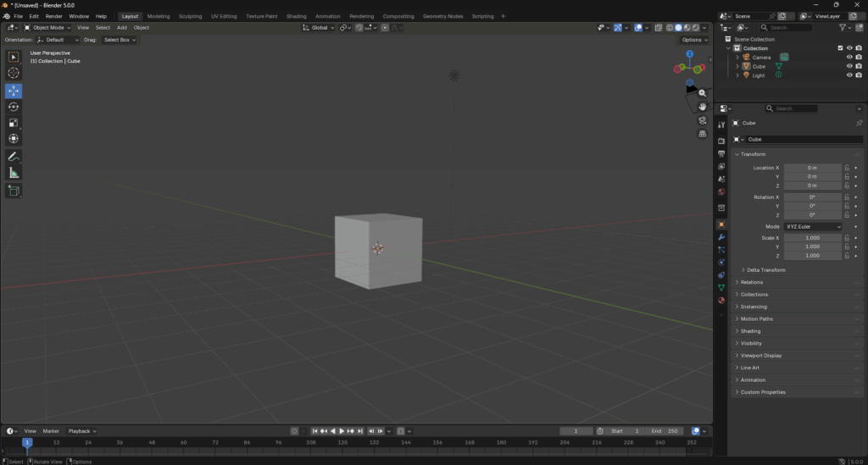Switch to the Sculpting workspace tab
Image resolution: width=868 pixels, height=465 pixels.
190,16
